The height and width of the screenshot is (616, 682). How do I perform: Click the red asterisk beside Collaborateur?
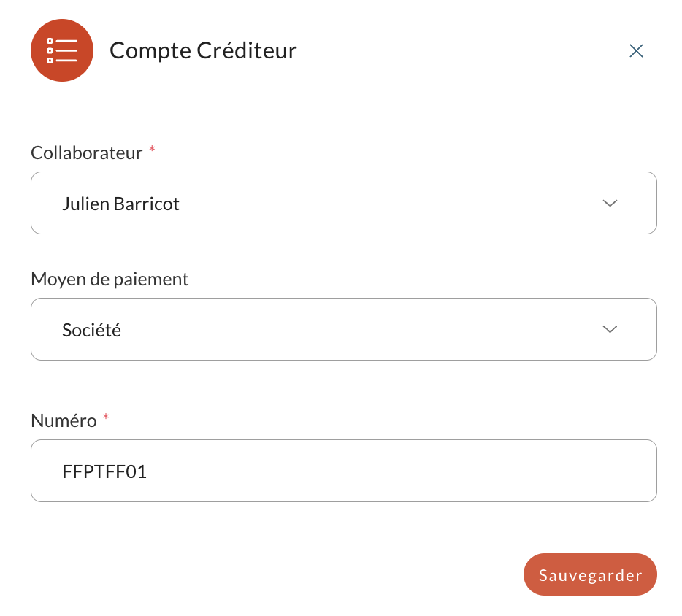point(152,150)
